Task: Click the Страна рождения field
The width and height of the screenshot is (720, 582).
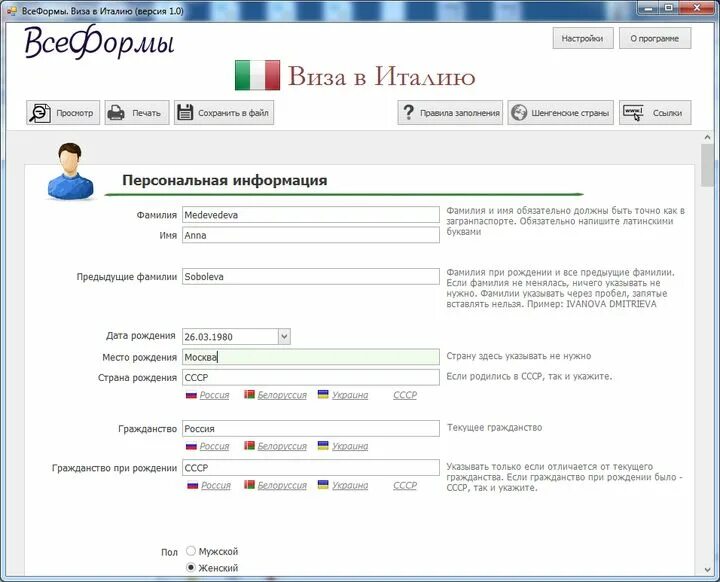Action: pyautogui.click(x=310, y=377)
